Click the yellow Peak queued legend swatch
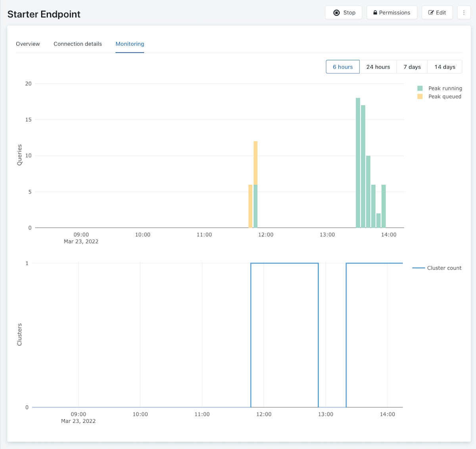Viewport: 476px width, 449px height. [420, 96]
